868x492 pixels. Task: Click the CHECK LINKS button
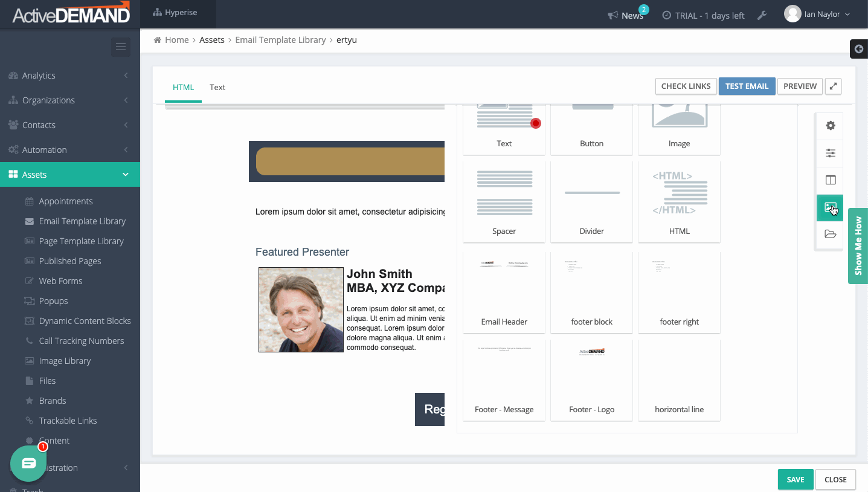click(x=686, y=86)
